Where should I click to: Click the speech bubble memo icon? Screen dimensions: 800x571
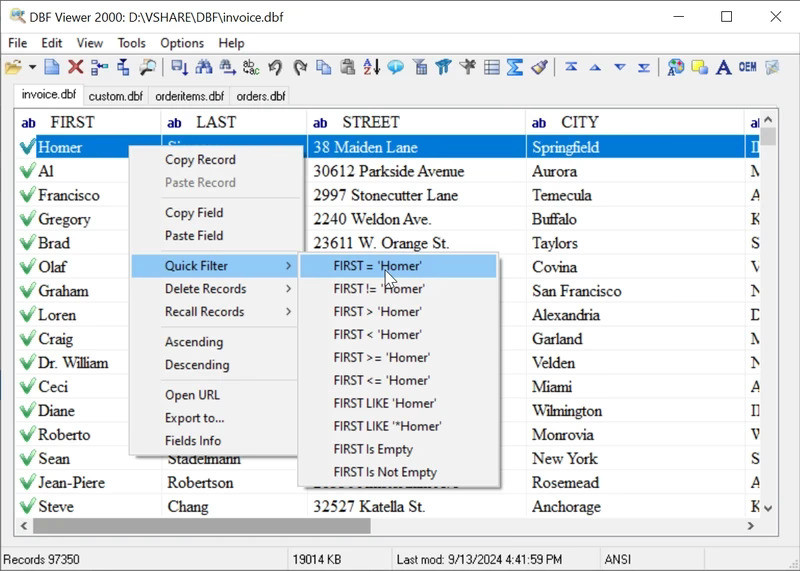click(395, 67)
